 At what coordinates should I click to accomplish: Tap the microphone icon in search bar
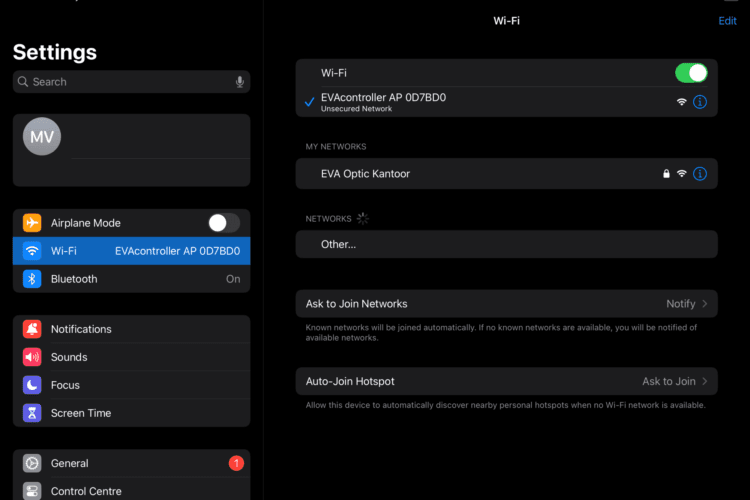coord(240,82)
